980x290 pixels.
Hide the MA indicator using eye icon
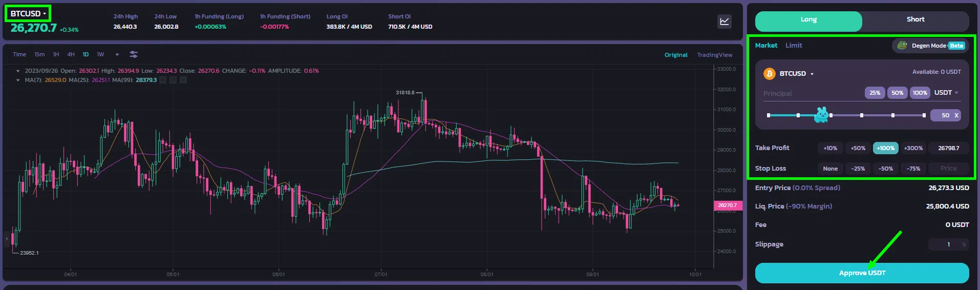(163, 80)
